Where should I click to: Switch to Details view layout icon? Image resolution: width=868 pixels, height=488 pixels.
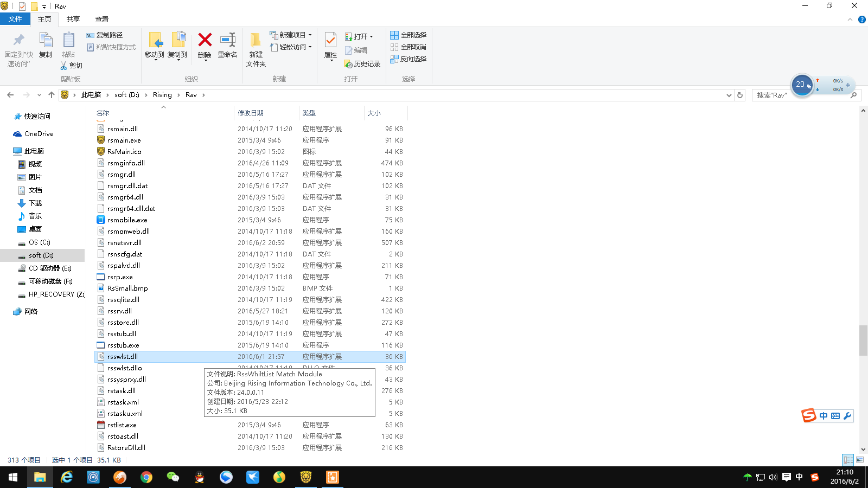848,460
